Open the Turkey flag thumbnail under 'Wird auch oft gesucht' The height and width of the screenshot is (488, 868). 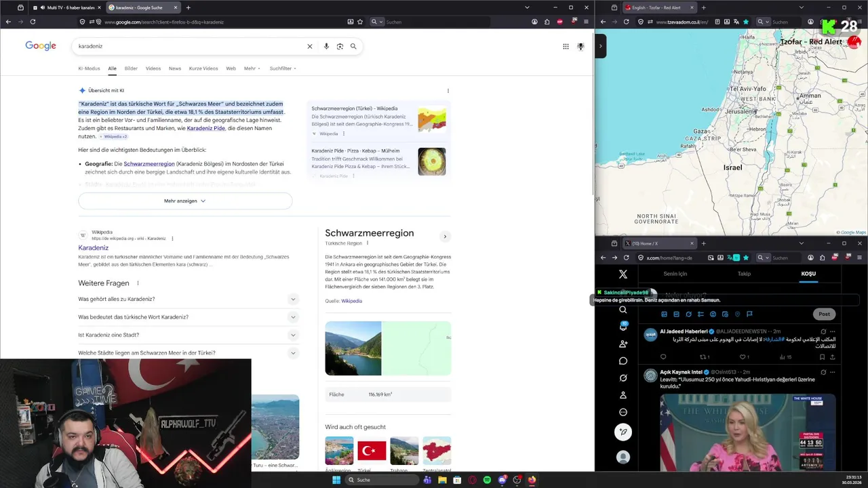tap(372, 451)
